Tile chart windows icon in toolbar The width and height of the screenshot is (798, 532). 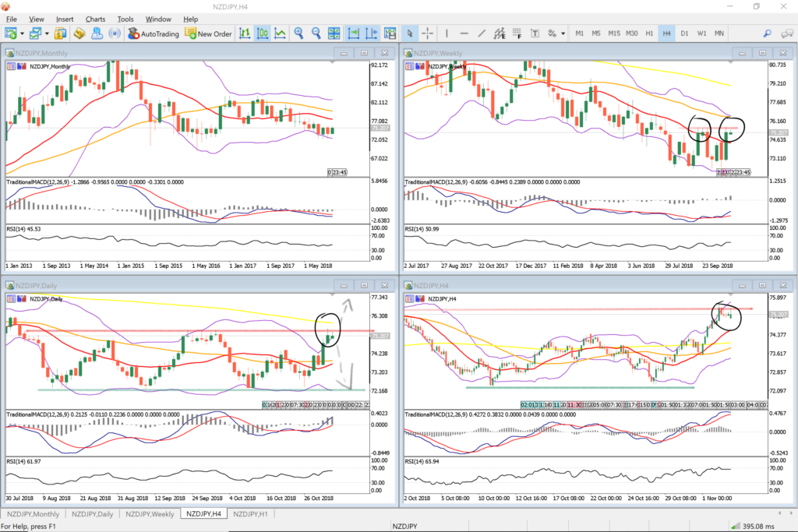pos(334,33)
